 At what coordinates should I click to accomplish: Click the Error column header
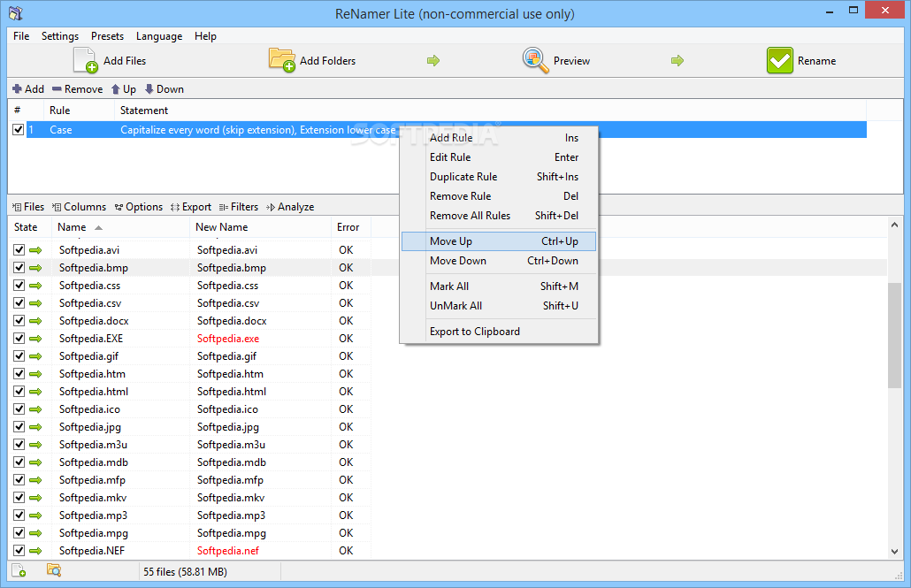coord(351,227)
